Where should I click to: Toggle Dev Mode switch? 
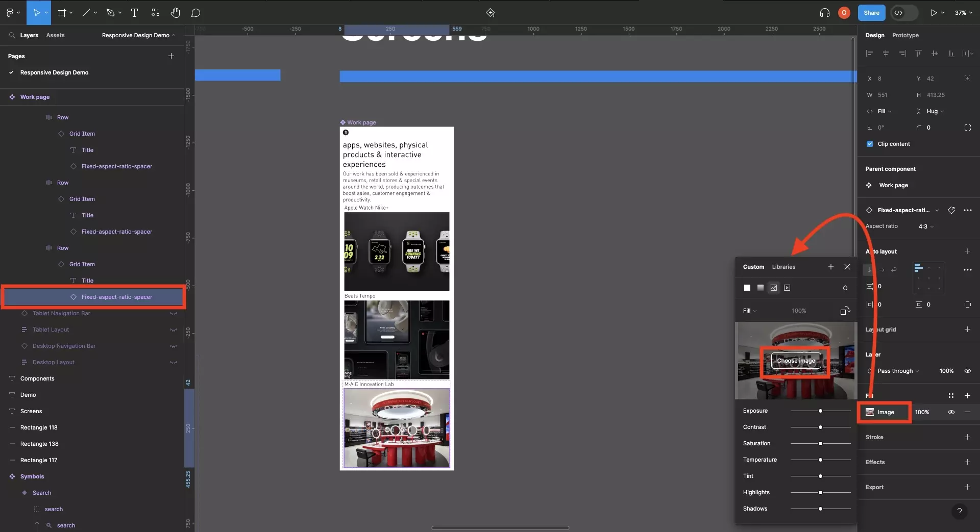coord(904,12)
